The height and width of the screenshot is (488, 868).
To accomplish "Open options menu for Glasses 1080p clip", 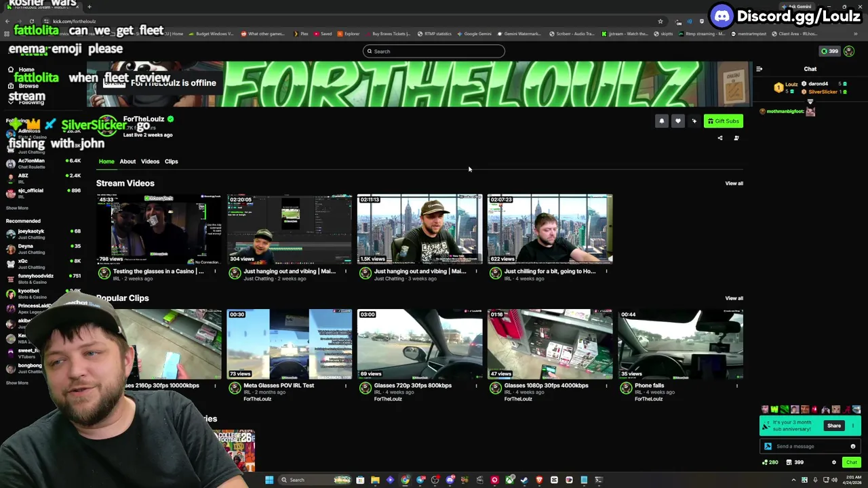I will 606,386.
